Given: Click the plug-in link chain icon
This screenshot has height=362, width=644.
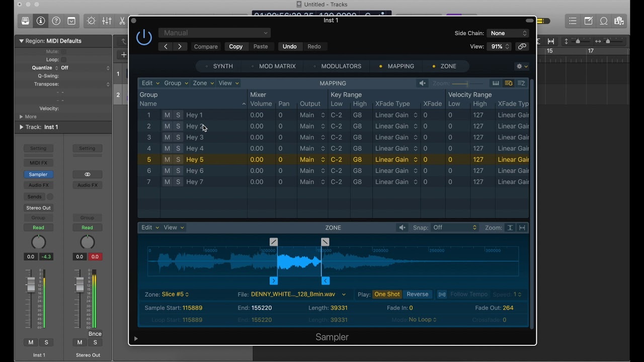Looking at the screenshot, I should point(522,46).
